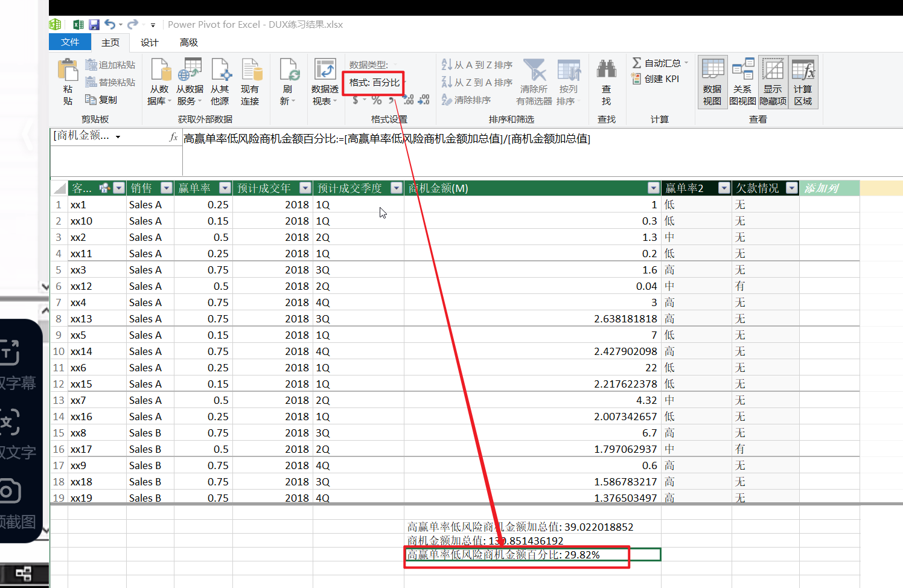Image resolution: width=903 pixels, height=588 pixels.
Task: Click the Redo arrow
Action: [x=132, y=25]
